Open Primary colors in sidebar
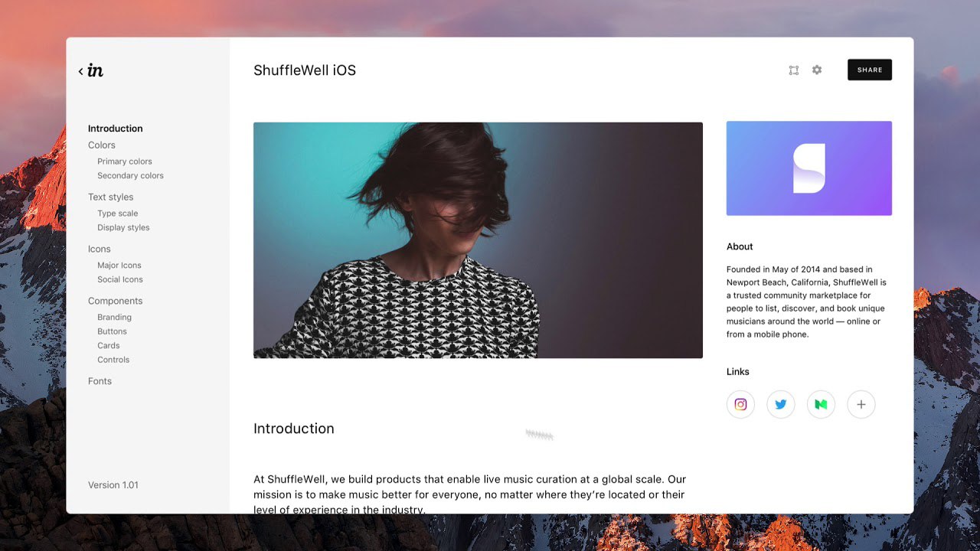 coord(125,161)
